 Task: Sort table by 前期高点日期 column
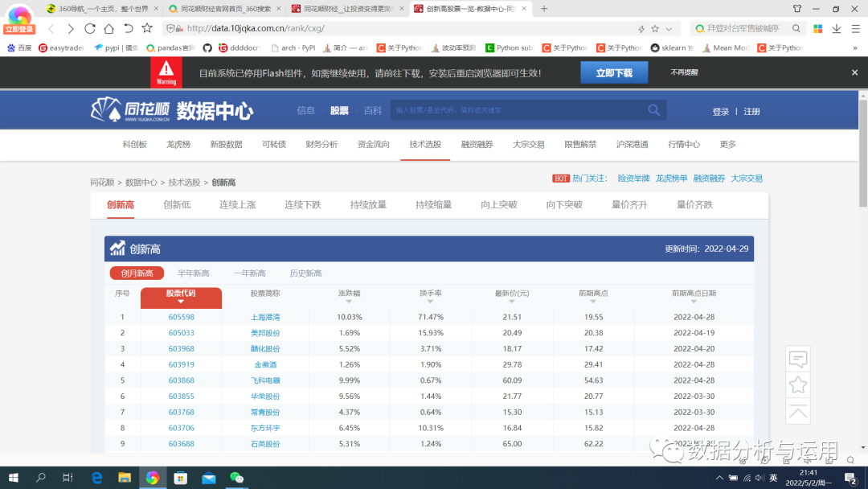[694, 296]
